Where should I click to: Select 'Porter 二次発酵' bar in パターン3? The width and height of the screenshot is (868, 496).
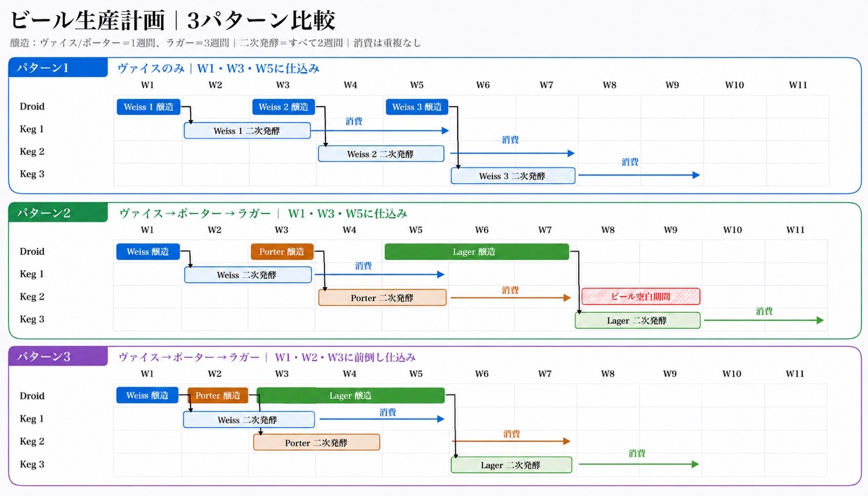316,442
